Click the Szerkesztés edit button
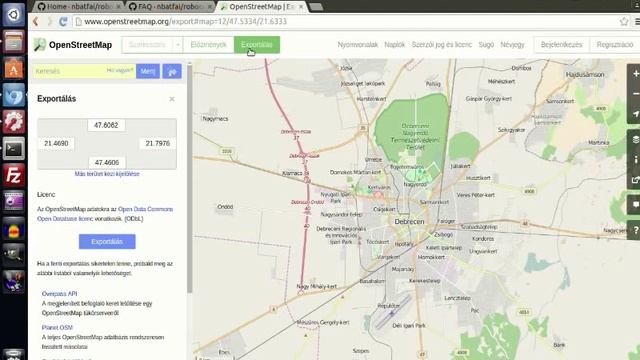Image resolution: width=640 pixels, height=360 pixels. tap(147, 44)
